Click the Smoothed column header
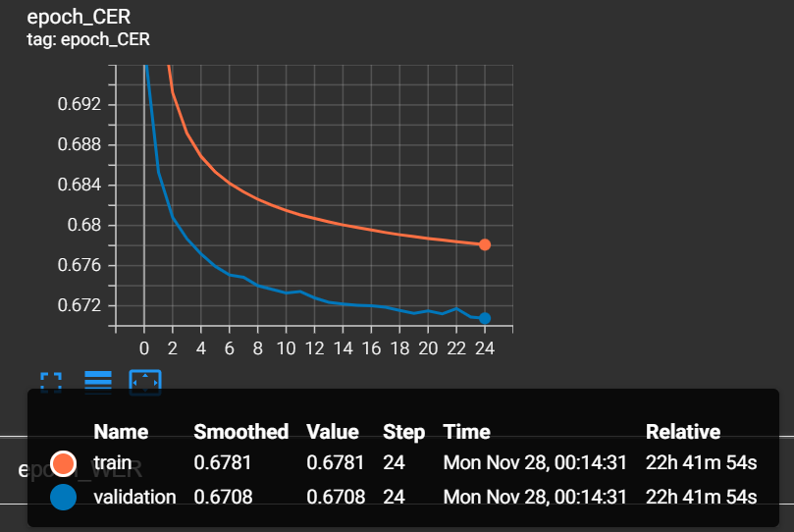Viewport: 794px width, 532px height. click(240, 432)
